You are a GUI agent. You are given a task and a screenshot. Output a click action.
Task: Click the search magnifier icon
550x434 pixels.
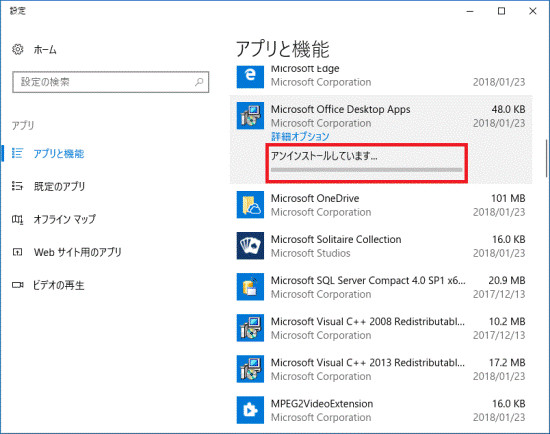click(199, 82)
